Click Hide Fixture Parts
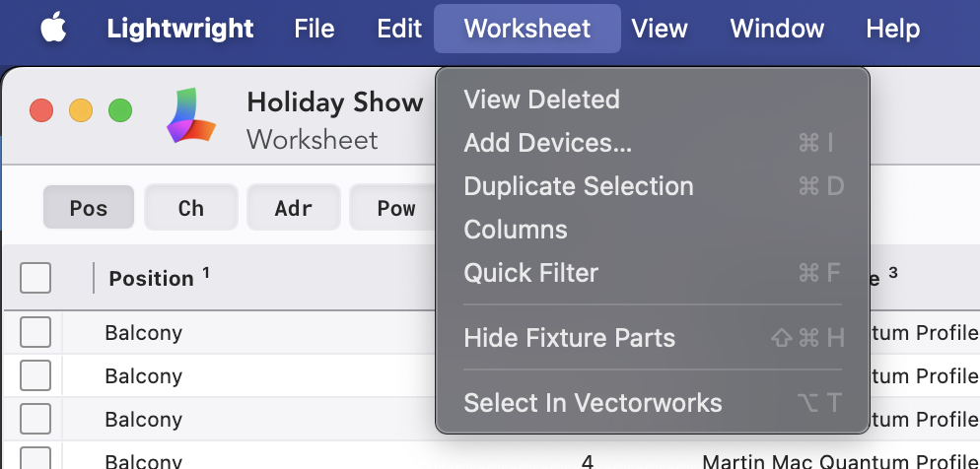The image size is (980, 469). pos(569,338)
